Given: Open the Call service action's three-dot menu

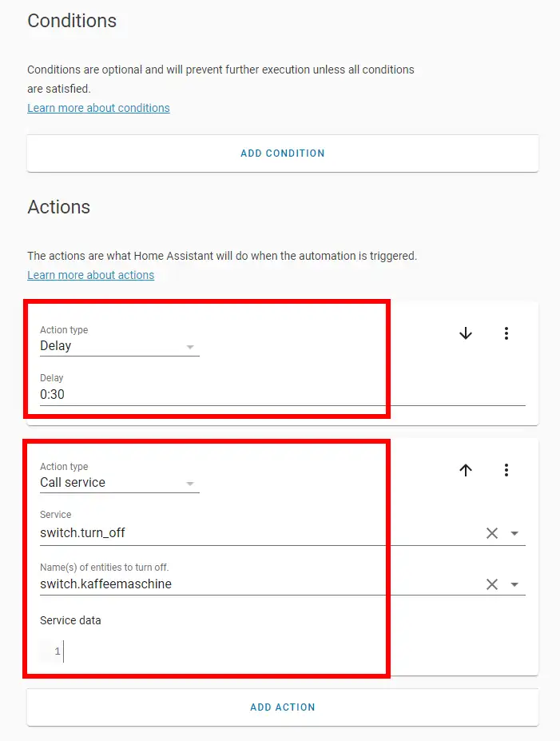Looking at the screenshot, I should (x=506, y=470).
